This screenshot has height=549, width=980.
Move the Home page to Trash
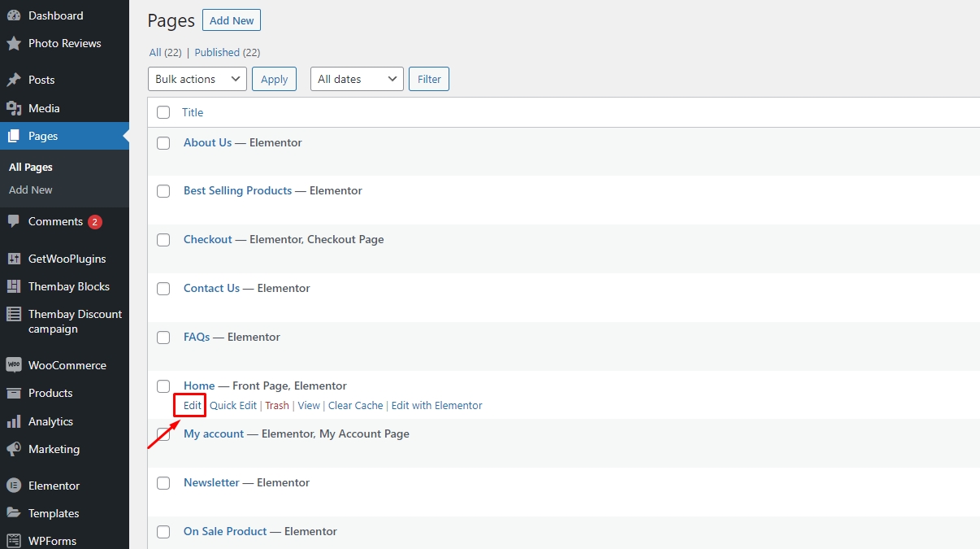point(277,405)
